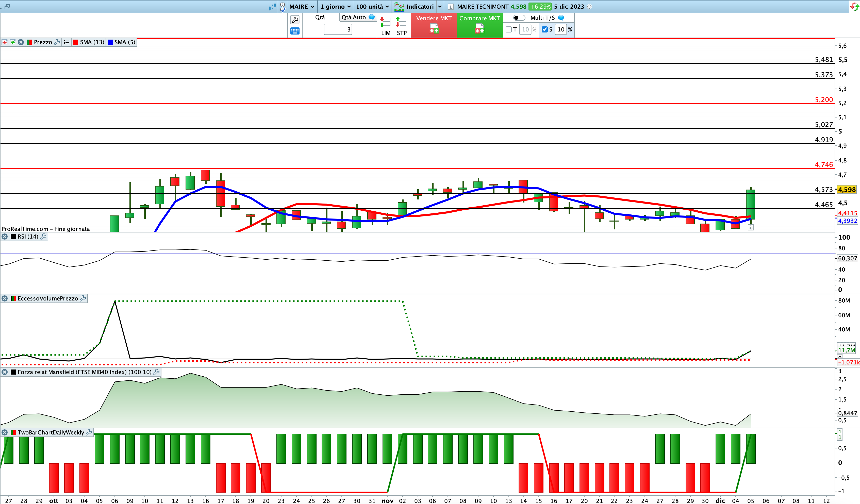Click the 5,200 red resistance line label
Screen dimensions: 860x504
824,100
